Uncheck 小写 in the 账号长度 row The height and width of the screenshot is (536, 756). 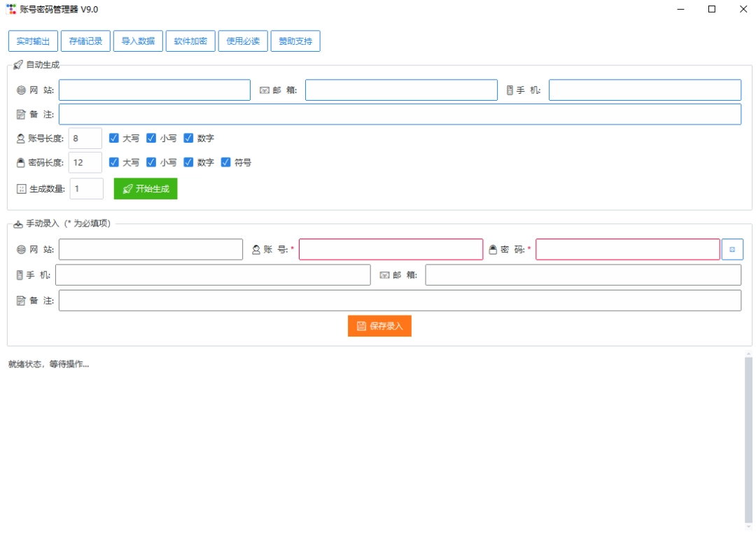151,139
